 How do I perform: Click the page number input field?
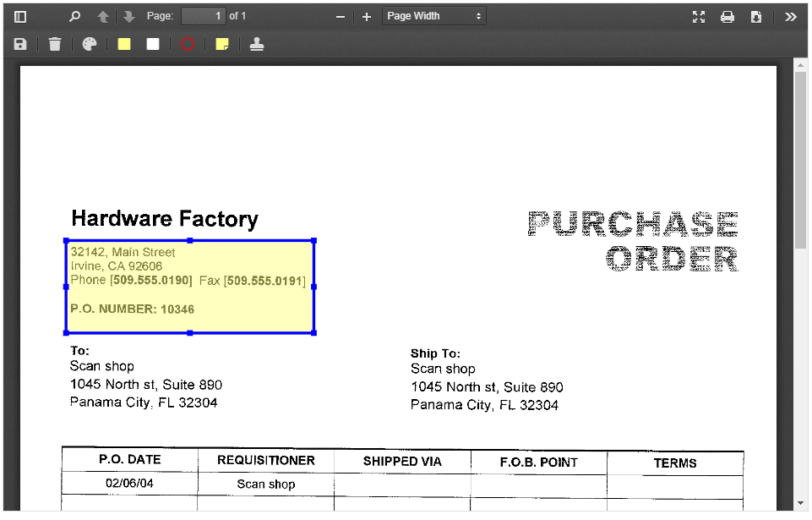pos(204,15)
